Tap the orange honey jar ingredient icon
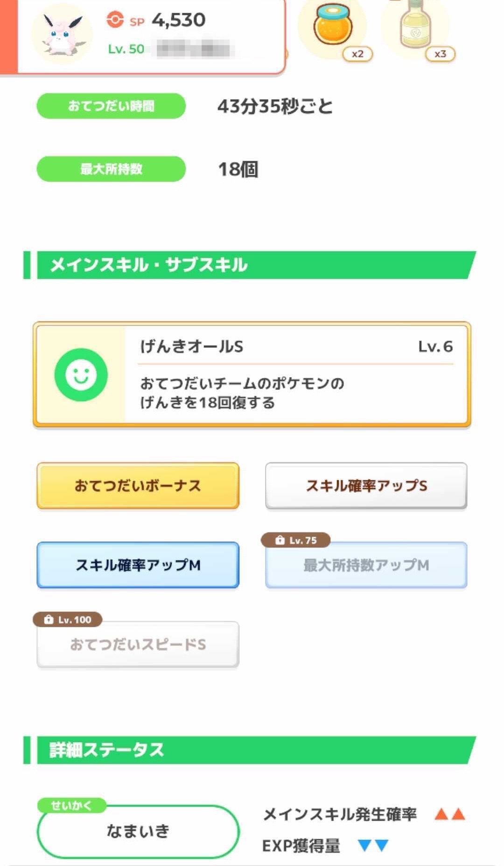The image size is (504, 866). click(x=333, y=27)
